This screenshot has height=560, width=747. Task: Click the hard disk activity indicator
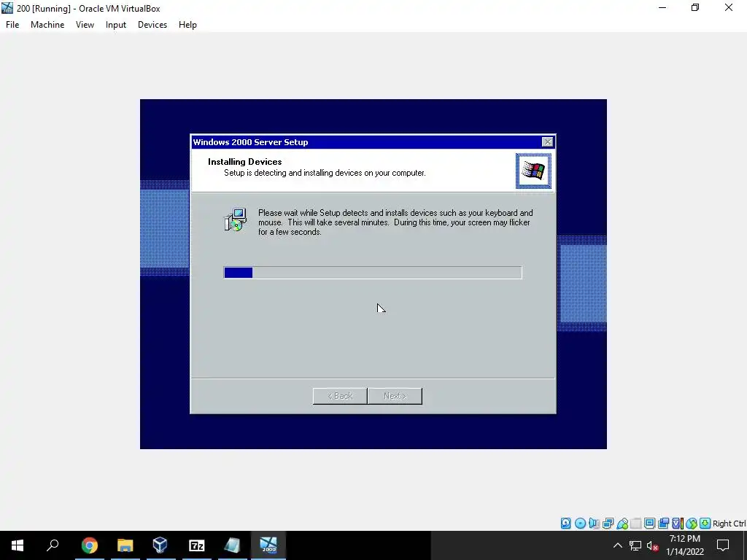(x=565, y=524)
